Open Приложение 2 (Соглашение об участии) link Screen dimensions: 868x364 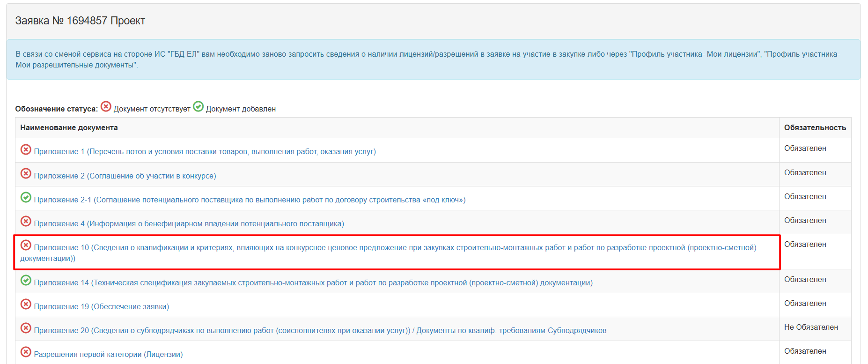coord(125,176)
